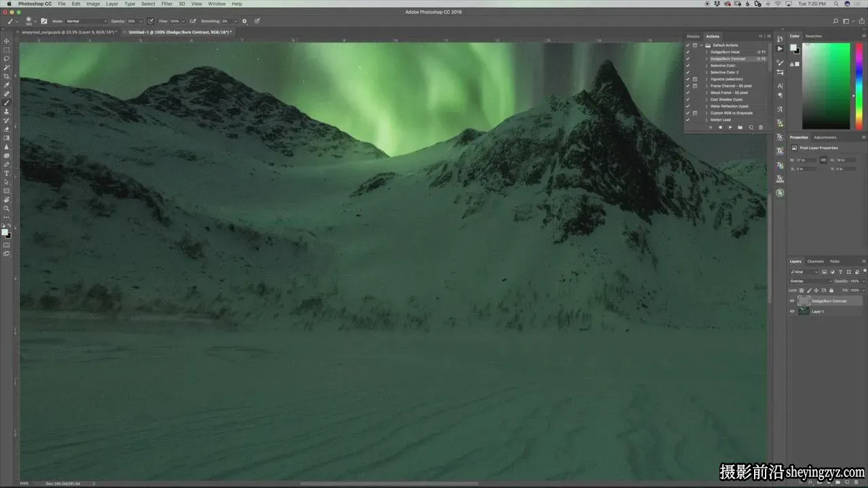Image resolution: width=868 pixels, height=488 pixels.
Task: Select the Lasso tool
Action: [7, 59]
